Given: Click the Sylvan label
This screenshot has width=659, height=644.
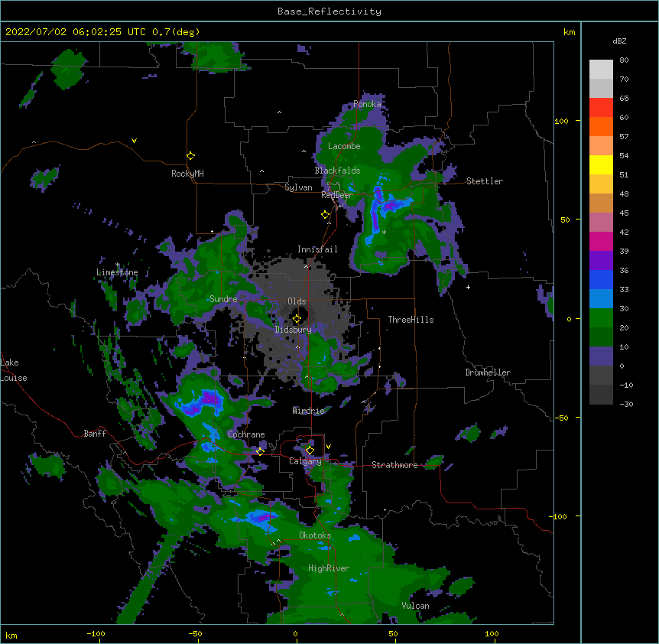Looking at the screenshot, I should (298, 187).
